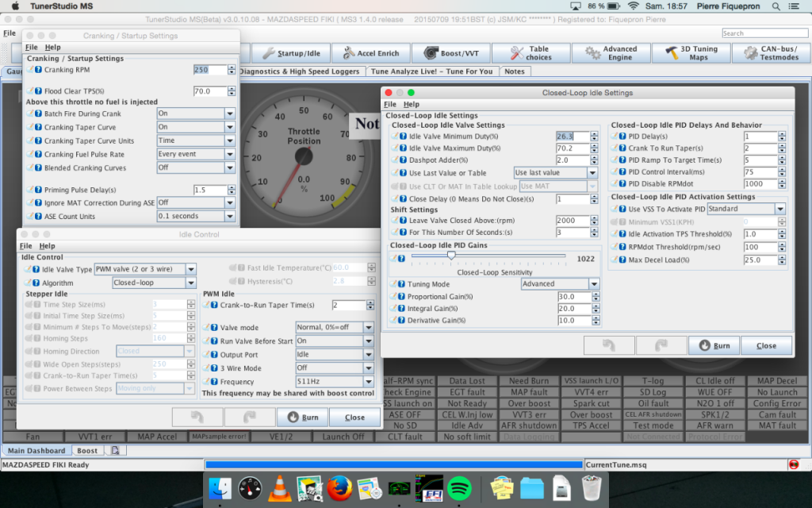Click the help icon for Max Decel Load
The image size is (812, 508).
[622, 260]
